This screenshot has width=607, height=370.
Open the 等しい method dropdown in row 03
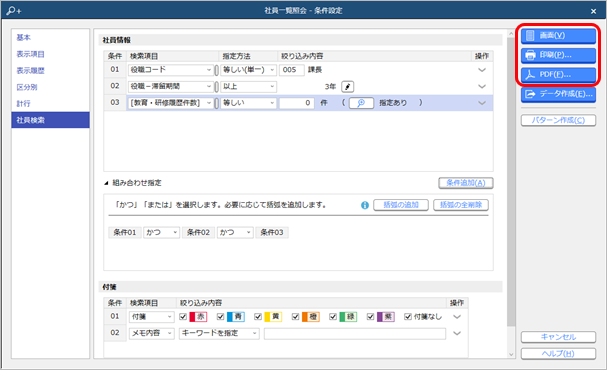(x=249, y=103)
